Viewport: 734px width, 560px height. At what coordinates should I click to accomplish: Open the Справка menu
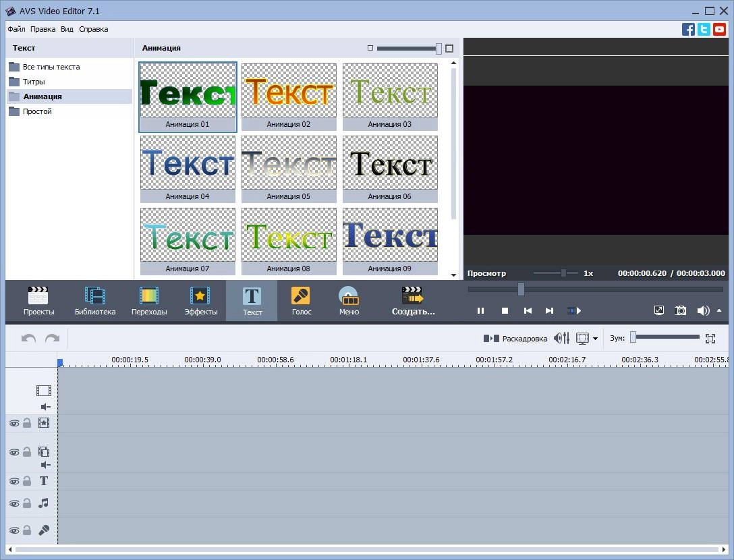(x=94, y=29)
